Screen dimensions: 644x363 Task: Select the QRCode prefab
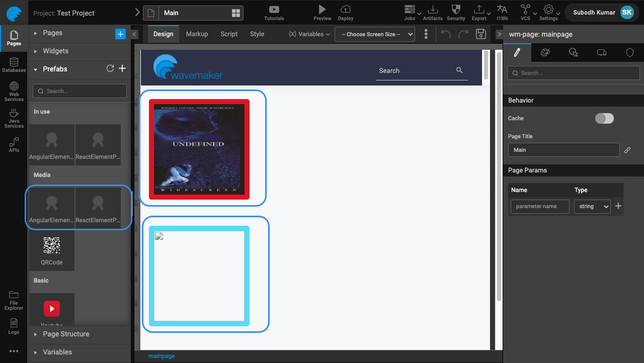[x=52, y=250]
